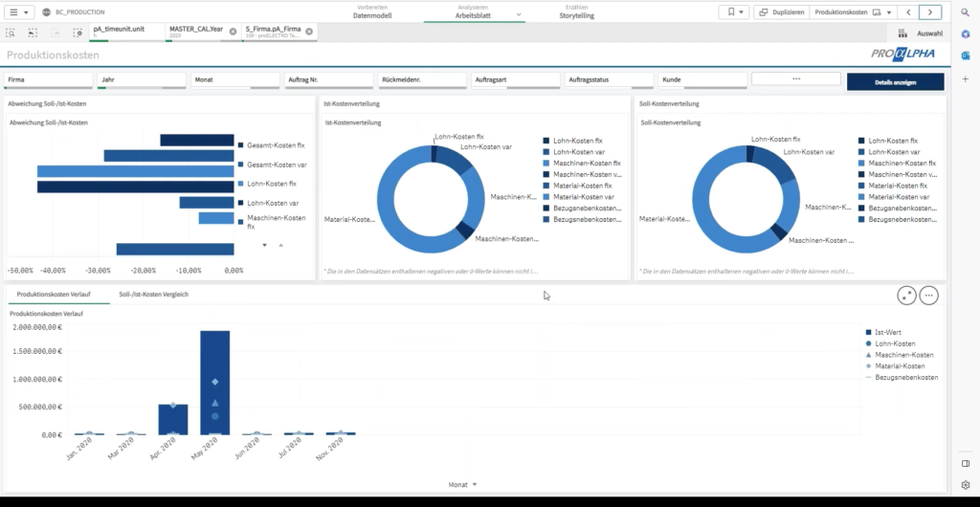Expand the bottom chart to fullscreen
This screenshot has width=980, height=507.
click(x=906, y=296)
